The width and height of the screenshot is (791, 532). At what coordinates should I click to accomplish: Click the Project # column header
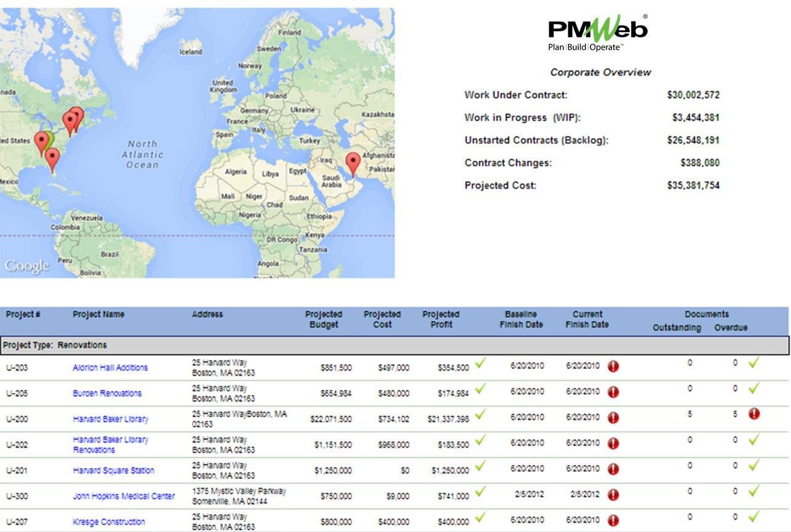pyautogui.click(x=23, y=314)
